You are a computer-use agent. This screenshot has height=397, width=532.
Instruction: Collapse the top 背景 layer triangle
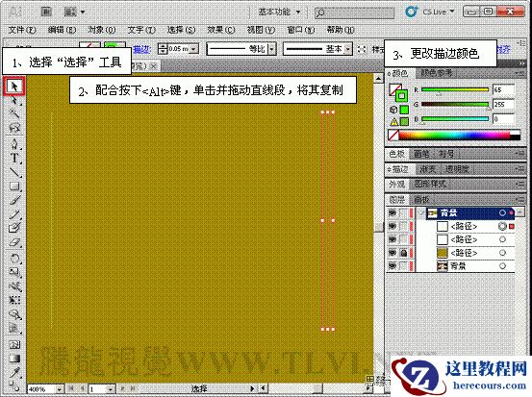[421, 212]
